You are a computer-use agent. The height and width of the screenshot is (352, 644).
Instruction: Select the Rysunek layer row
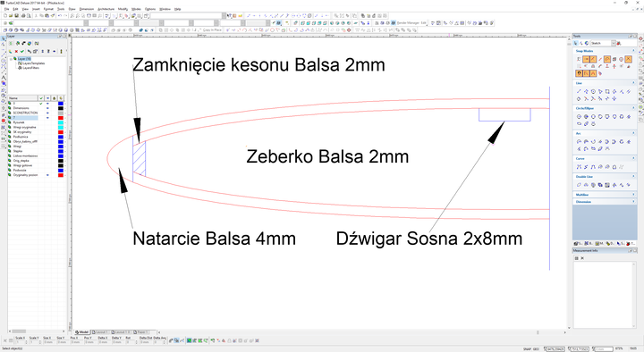coord(36,122)
